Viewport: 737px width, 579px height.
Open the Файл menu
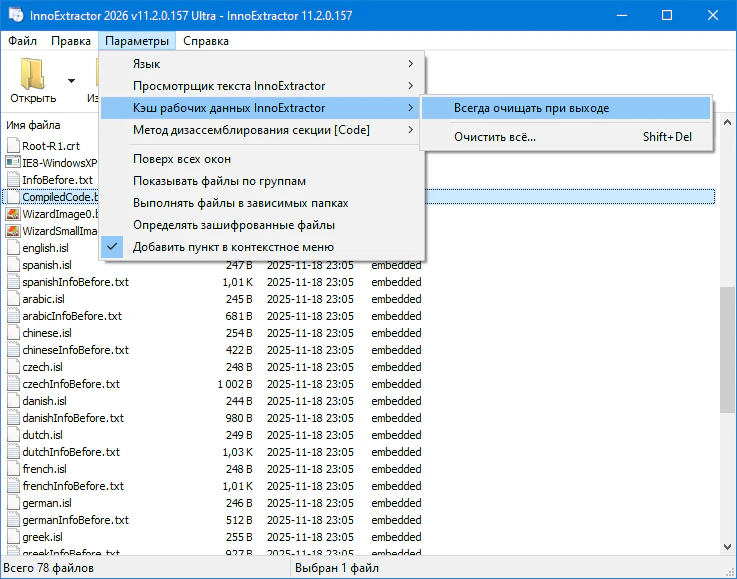tap(23, 41)
